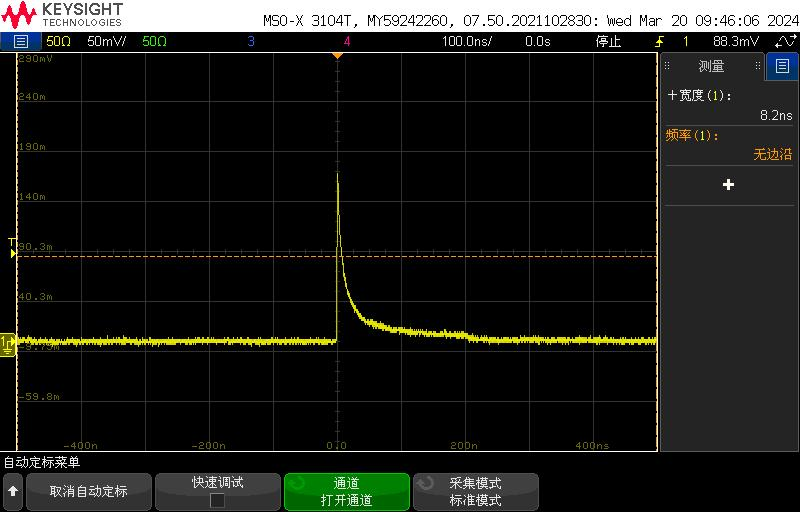
Task: Open the rising edge trigger icon
Action: click(x=660, y=41)
